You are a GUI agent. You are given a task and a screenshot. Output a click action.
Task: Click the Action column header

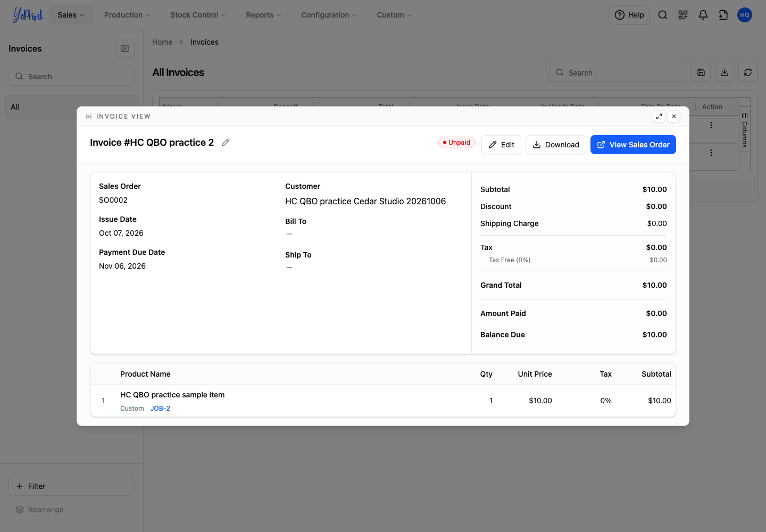[712, 107]
